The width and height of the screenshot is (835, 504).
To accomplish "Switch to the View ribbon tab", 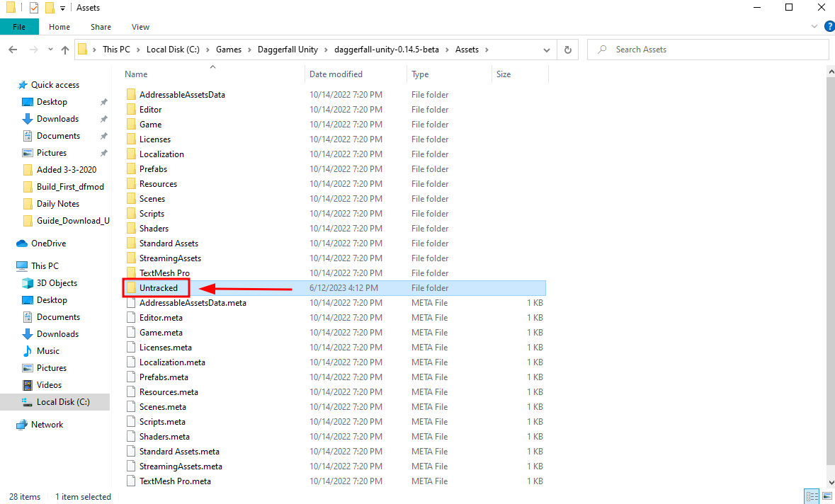I will pos(141,27).
